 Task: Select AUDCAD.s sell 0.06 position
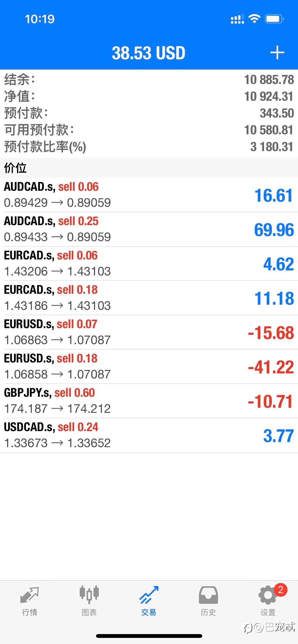pyautogui.click(x=149, y=195)
